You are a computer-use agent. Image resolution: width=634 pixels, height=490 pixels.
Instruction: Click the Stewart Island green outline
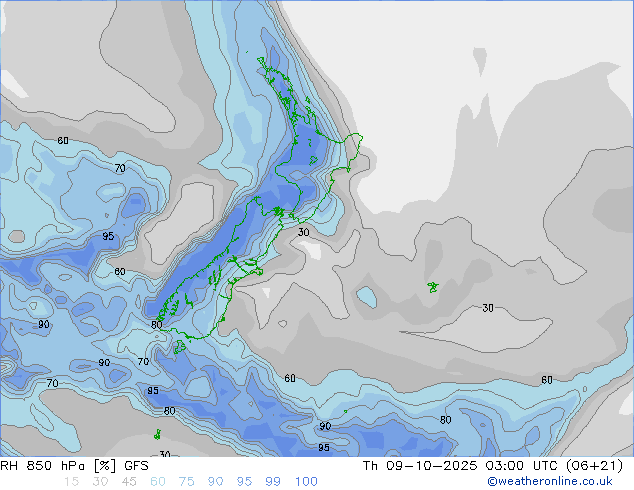coord(180,347)
